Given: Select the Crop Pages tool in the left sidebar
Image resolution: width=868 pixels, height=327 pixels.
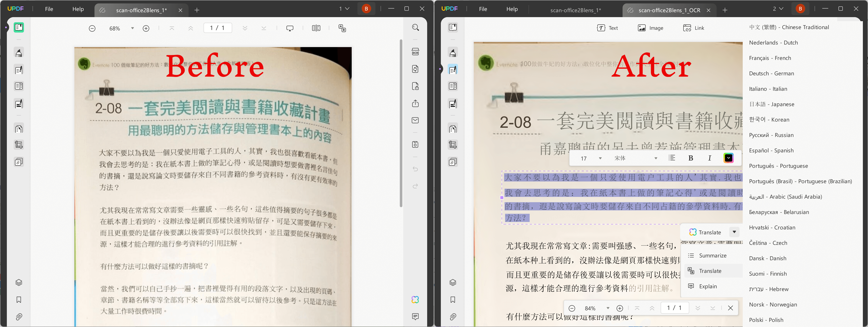Looking at the screenshot, I should (x=19, y=144).
